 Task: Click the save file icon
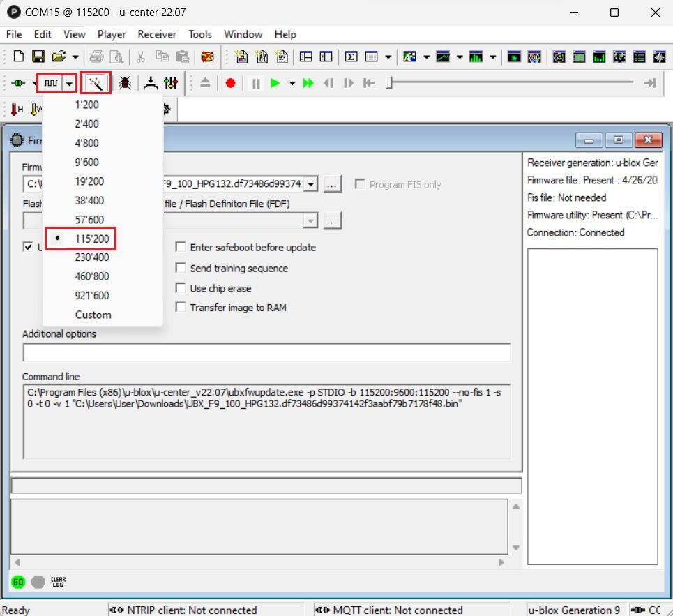[38, 57]
